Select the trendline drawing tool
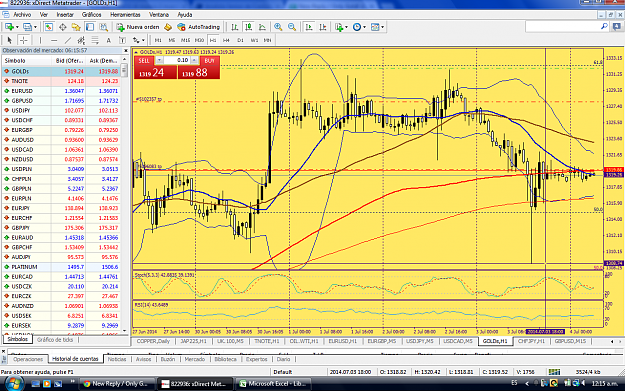 click(68, 40)
